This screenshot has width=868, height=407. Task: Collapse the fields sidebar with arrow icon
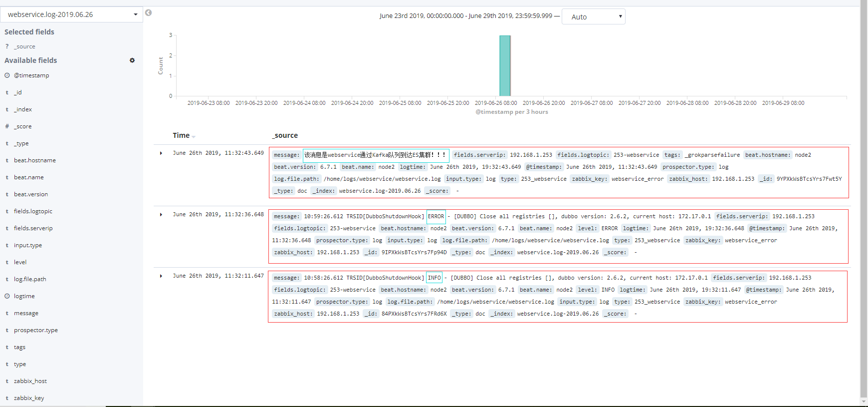coord(148,13)
